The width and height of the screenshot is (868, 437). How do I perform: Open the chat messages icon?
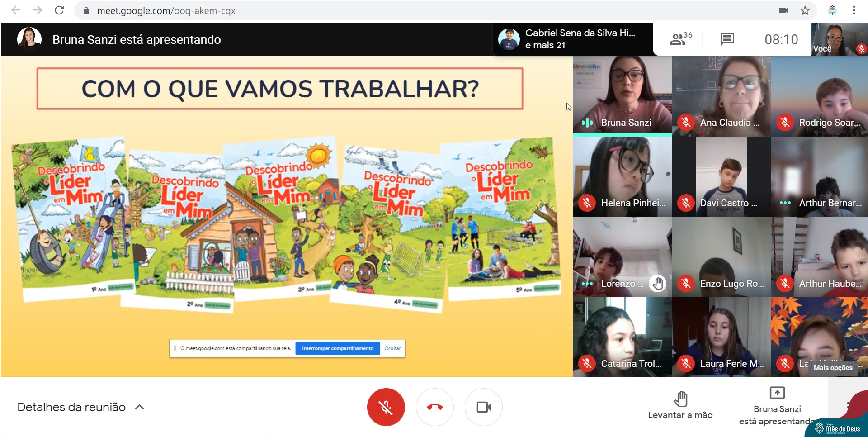coord(727,39)
